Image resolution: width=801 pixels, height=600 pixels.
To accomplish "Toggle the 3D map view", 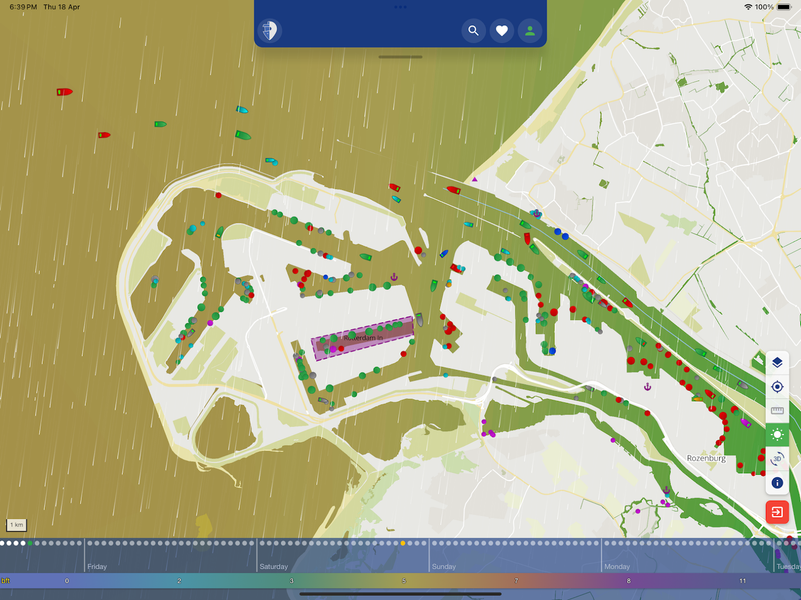I will [777, 459].
